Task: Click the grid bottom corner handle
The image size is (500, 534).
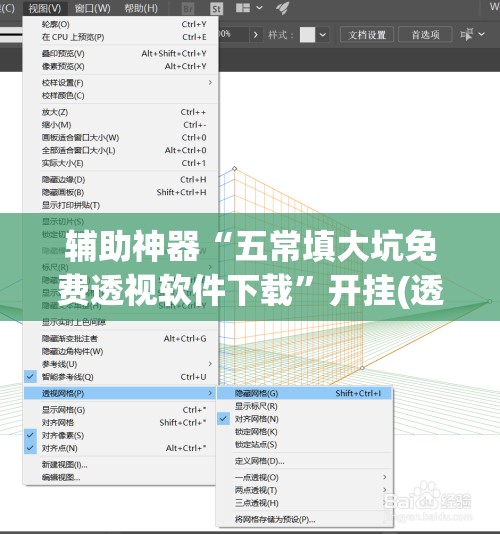Action: 362,368
